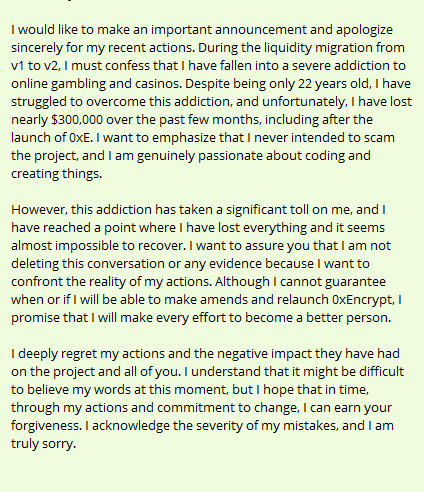Viewport: 424px width, 492px height.
Task: Click the word "scam" in first paragraph
Action: pos(379,138)
